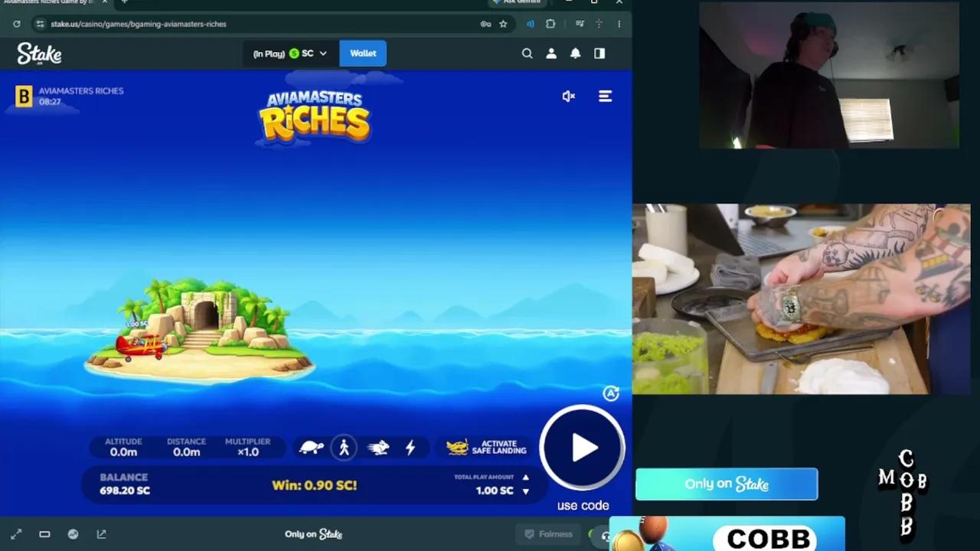Pop out the game window
980x551 pixels.
pos(101,534)
